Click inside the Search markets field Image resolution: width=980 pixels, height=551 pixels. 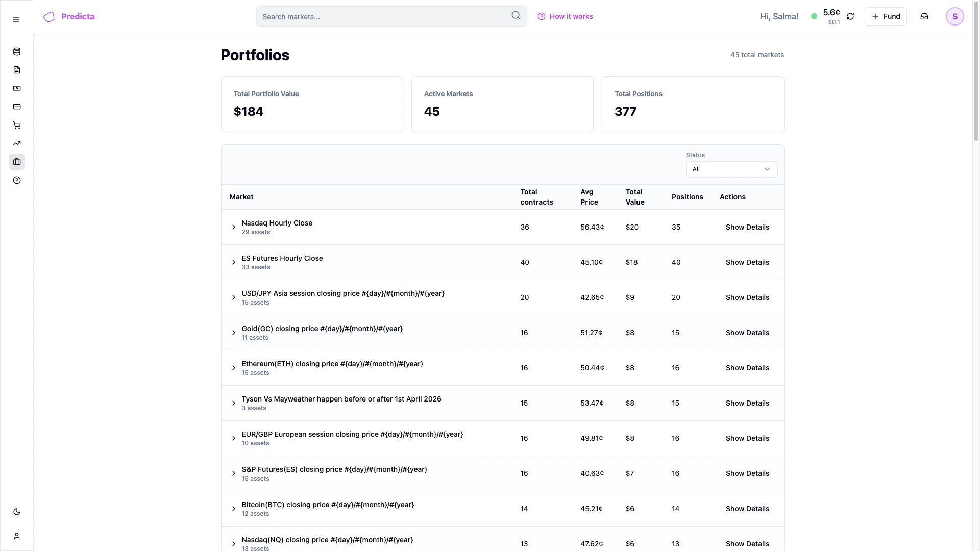click(x=383, y=16)
